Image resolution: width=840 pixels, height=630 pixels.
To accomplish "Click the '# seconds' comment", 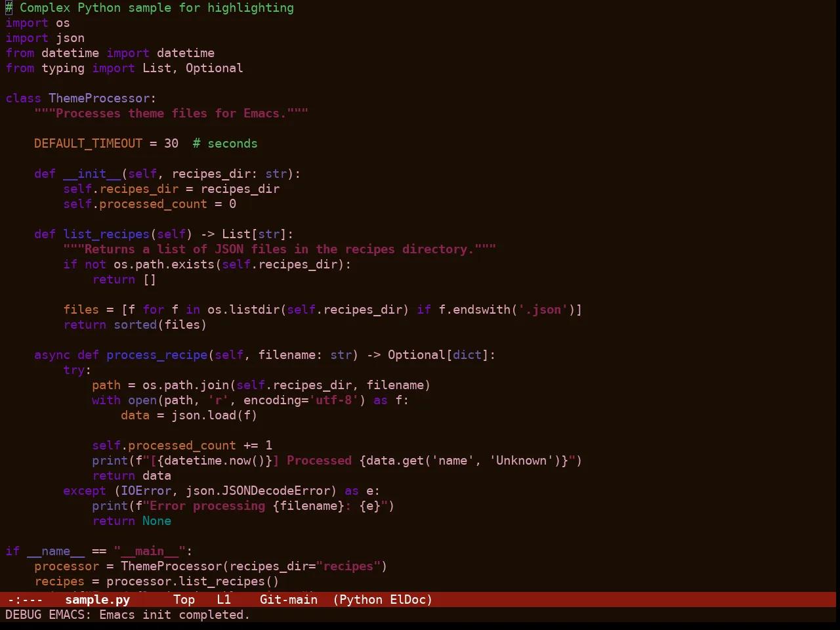I will 225,144.
